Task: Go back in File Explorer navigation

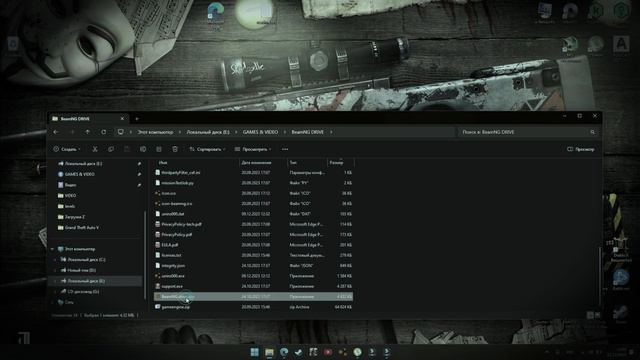Action: 56,132
